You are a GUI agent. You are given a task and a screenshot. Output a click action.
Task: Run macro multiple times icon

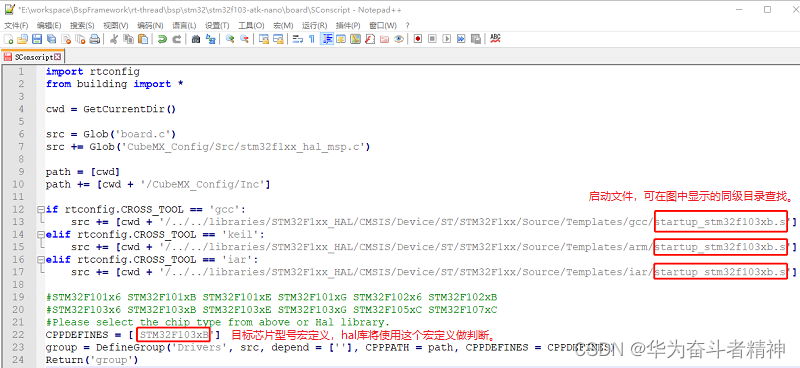tap(461, 39)
